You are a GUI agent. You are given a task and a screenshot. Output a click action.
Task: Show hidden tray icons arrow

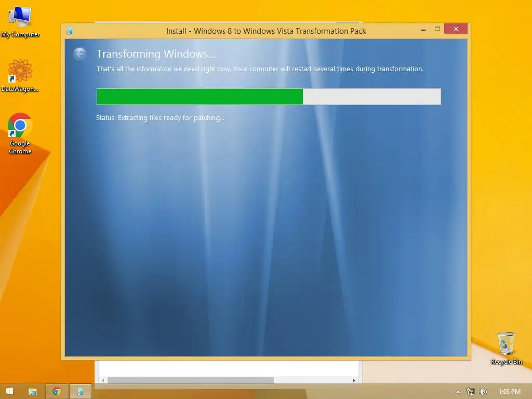pos(458,392)
